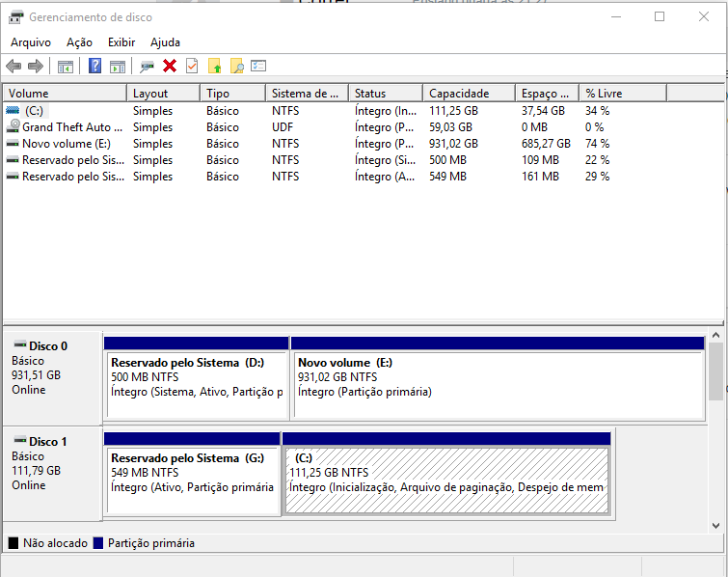Click the red X delete toolbar icon
Image resolution: width=728 pixels, height=577 pixels.
pos(170,66)
